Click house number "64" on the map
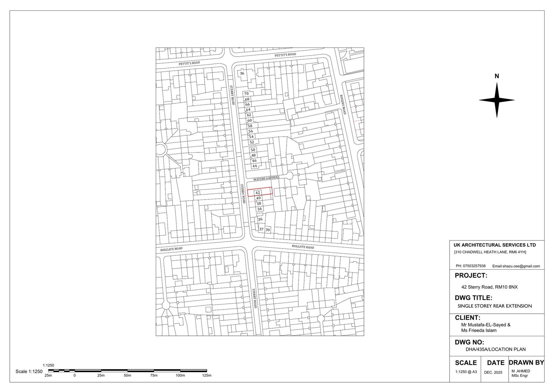 pos(248,110)
